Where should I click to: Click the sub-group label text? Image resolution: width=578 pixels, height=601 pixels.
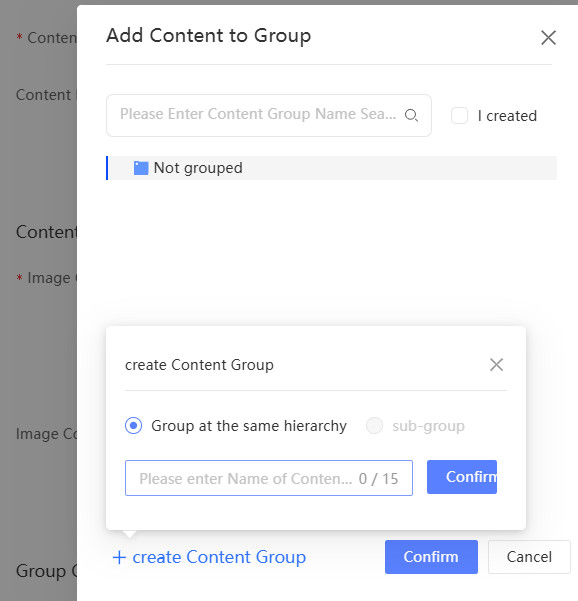(429, 426)
